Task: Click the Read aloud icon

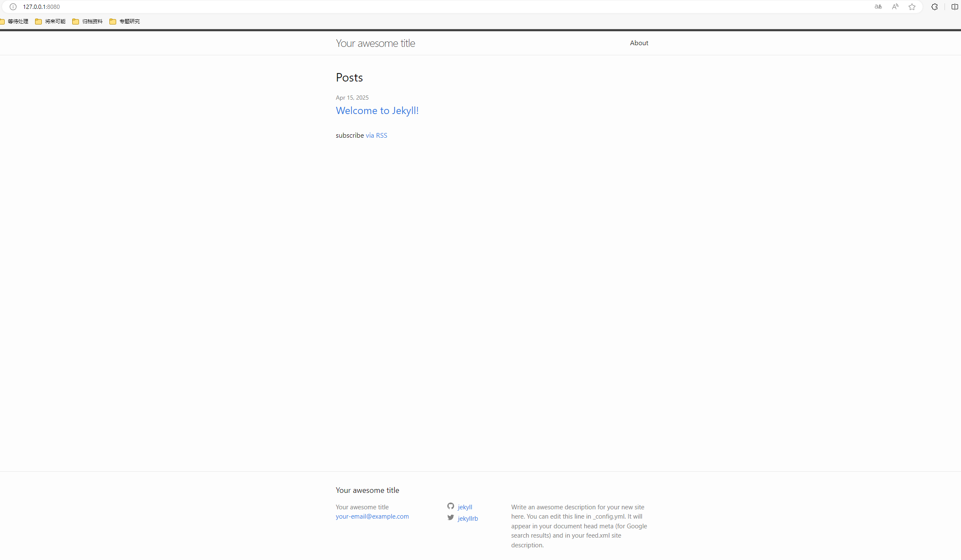Action: [x=895, y=7]
